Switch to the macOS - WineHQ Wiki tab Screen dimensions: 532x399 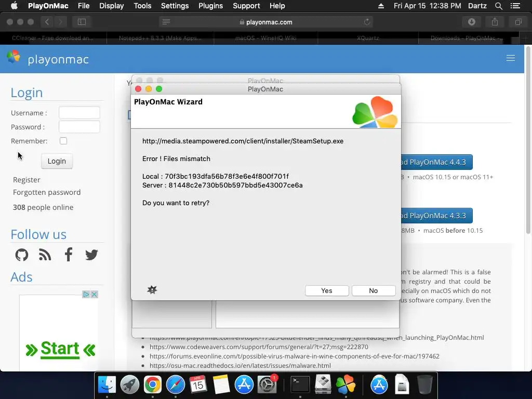[266, 38]
